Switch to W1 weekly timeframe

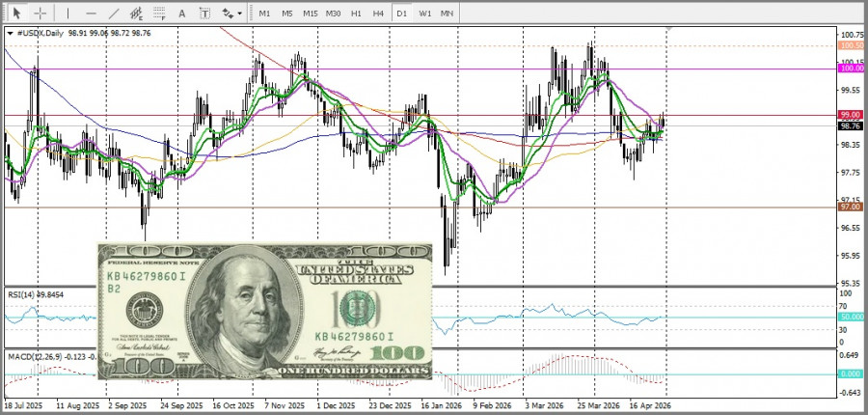[424, 13]
